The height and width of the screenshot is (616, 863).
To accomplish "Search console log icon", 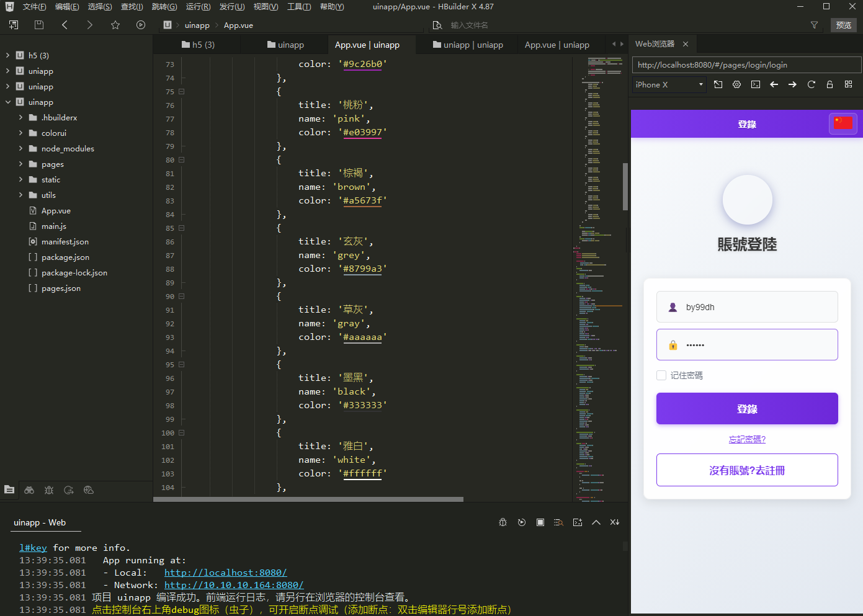I will (x=558, y=522).
